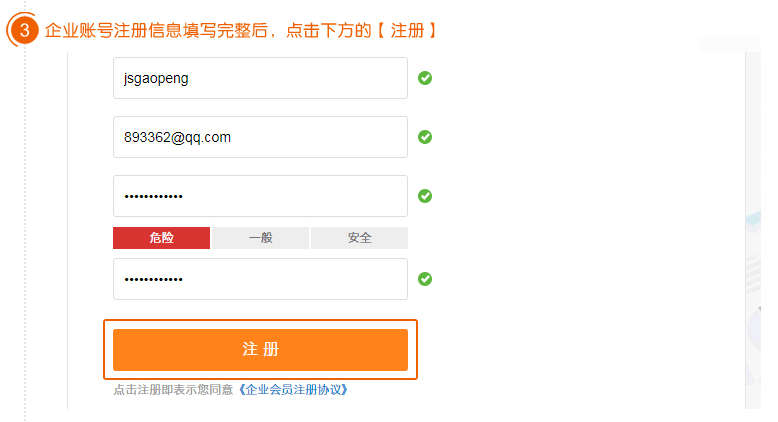Click the green checkmark beside the email field
This screenshot has width=778, height=422.
(425, 137)
